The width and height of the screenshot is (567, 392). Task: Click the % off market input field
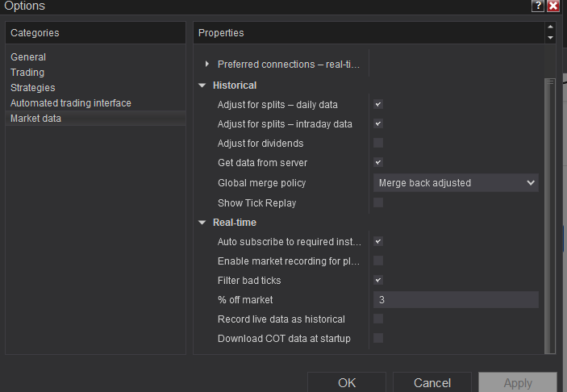click(x=456, y=300)
